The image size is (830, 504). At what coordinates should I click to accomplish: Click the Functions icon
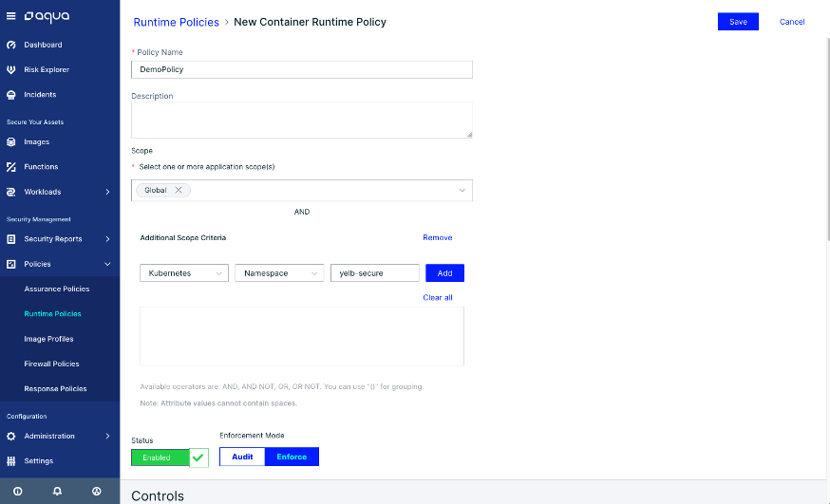tap(11, 167)
